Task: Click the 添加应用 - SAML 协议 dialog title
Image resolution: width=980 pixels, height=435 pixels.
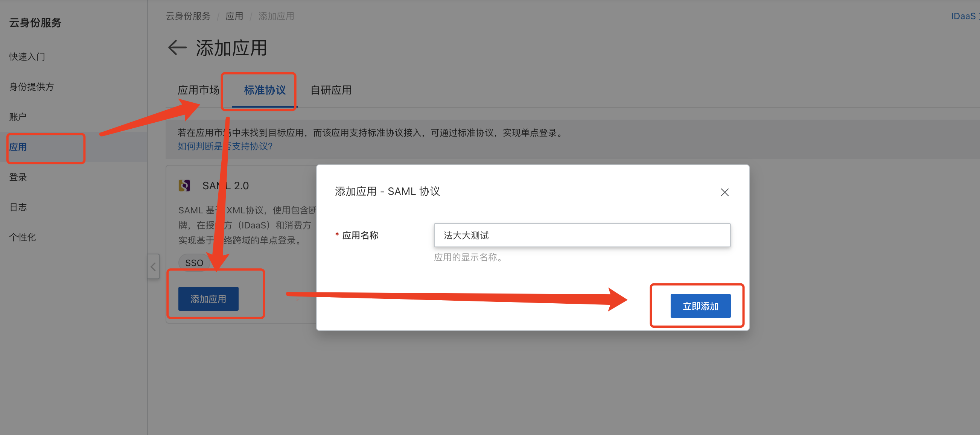Action: pos(387,191)
